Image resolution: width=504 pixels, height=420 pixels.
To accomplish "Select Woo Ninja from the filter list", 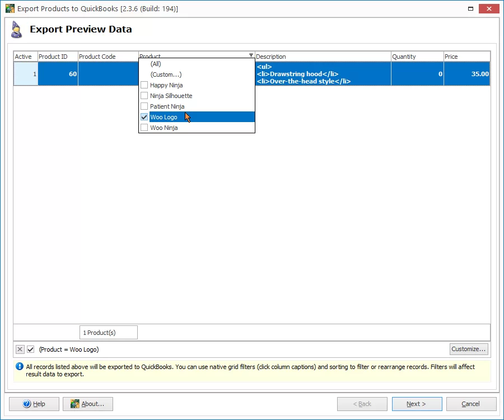I will point(164,127).
